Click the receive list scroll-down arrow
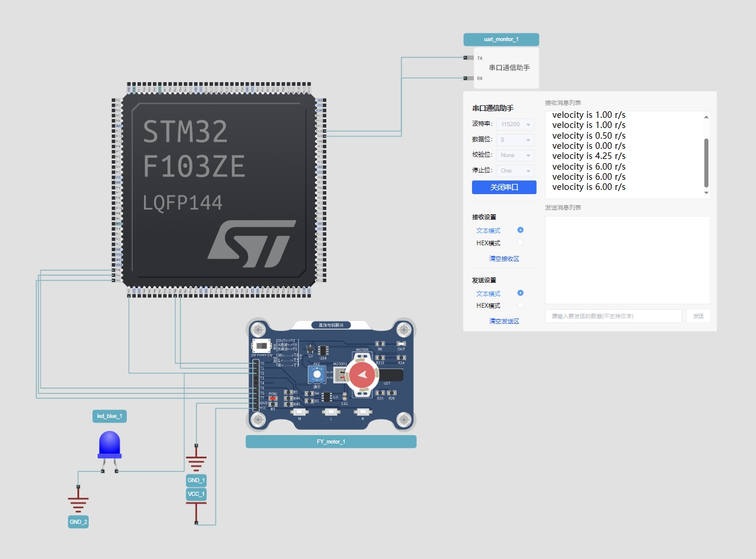756x559 pixels. (707, 193)
